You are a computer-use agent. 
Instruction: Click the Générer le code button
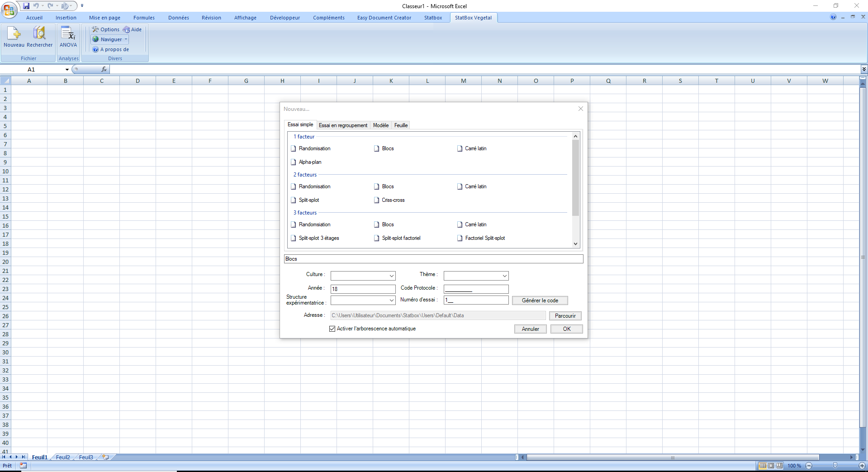[x=540, y=300]
